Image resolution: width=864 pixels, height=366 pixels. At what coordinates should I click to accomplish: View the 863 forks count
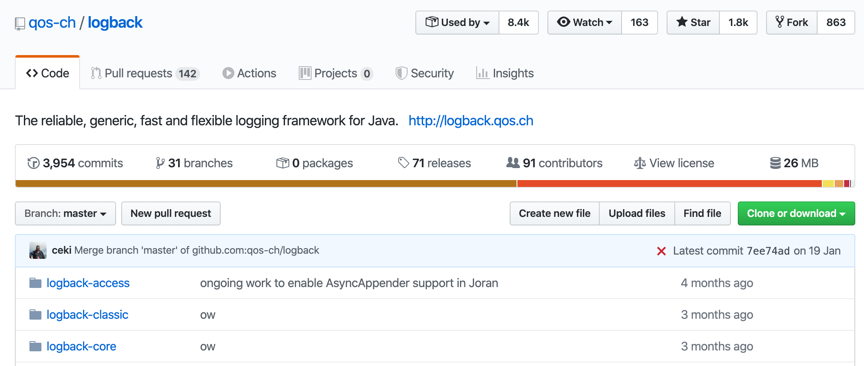pos(836,23)
